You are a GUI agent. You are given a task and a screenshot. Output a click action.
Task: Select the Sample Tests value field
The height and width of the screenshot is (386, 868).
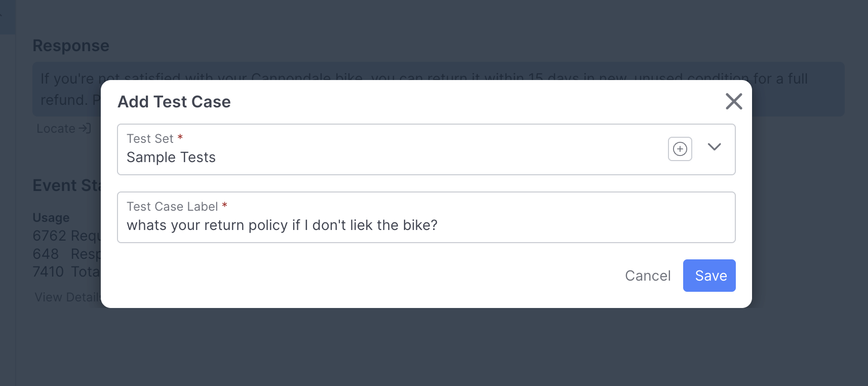point(171,158)
